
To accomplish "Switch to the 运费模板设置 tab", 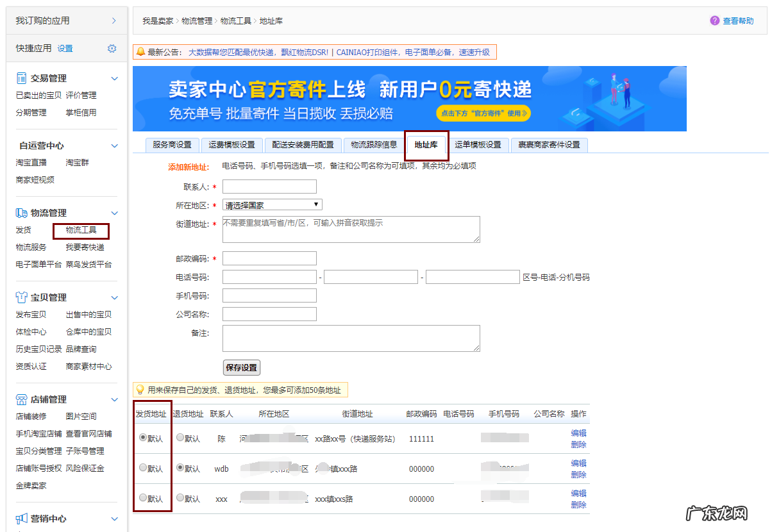I will (232, 145).
